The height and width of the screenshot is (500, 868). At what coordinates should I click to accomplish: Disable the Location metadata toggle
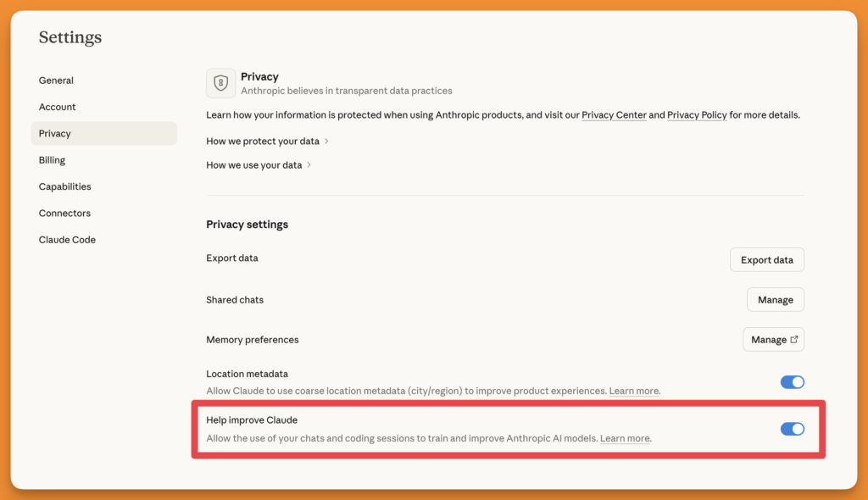coord(792,382)
